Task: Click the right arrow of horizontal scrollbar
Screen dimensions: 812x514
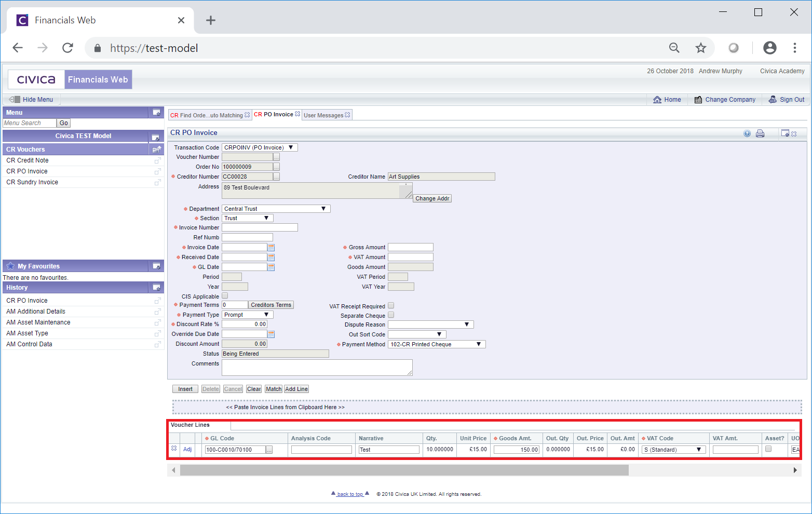Action: point(795,470)
